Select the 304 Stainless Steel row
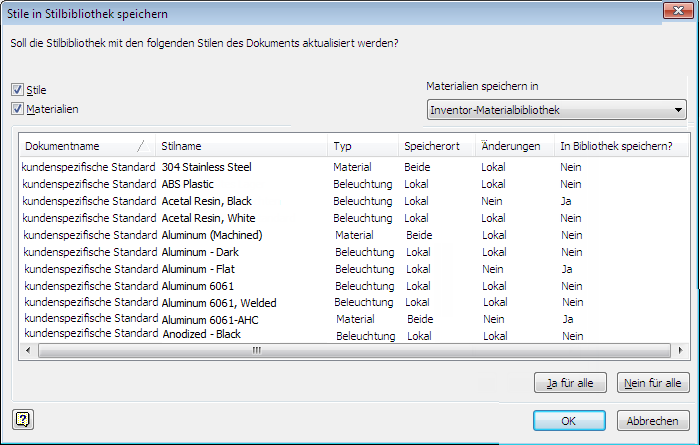700x445 pixels. pos(207,167)
